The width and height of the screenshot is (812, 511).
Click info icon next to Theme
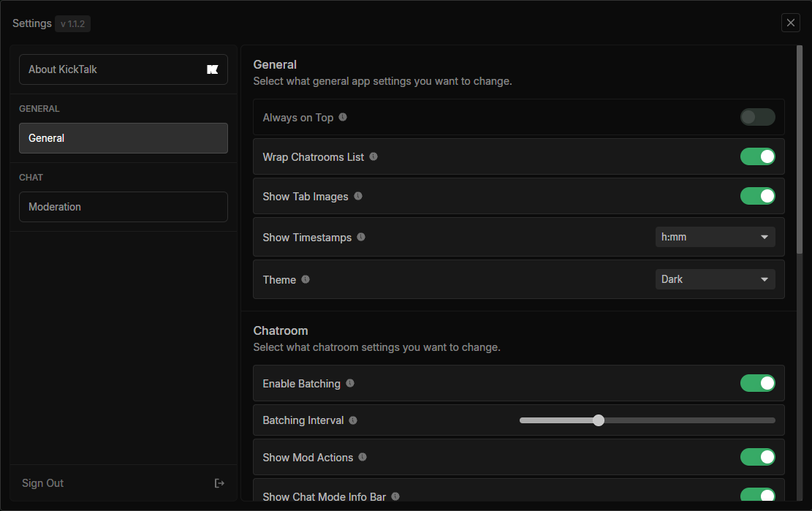pyautogui.click(x=306, y=279)
